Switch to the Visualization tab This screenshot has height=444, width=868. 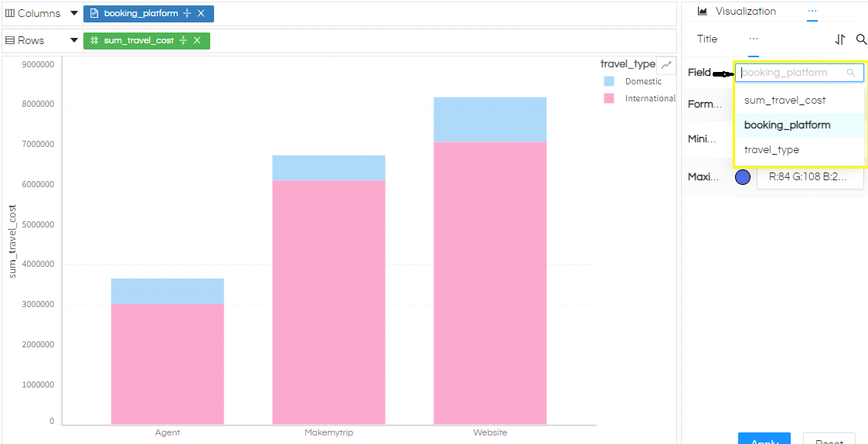[737, 11]
